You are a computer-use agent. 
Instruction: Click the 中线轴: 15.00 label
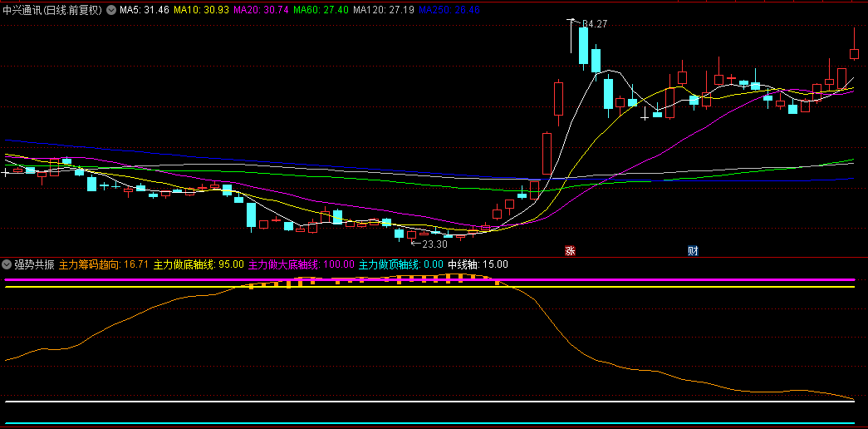(478, 264)
